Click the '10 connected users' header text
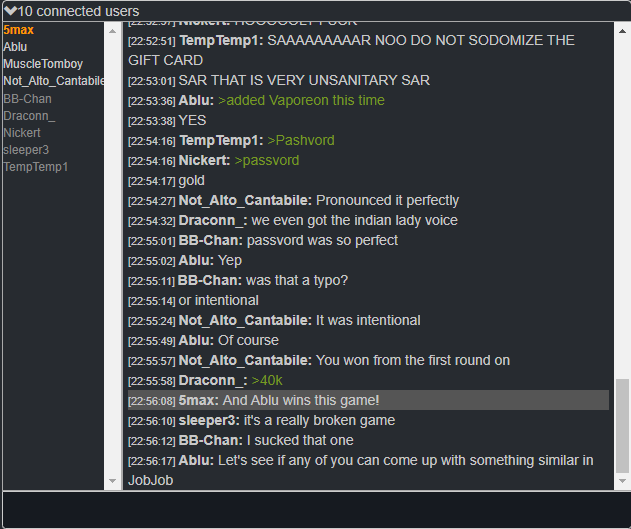Image resolution: width=631 pixels, height=529 pixels. point(78,11)
